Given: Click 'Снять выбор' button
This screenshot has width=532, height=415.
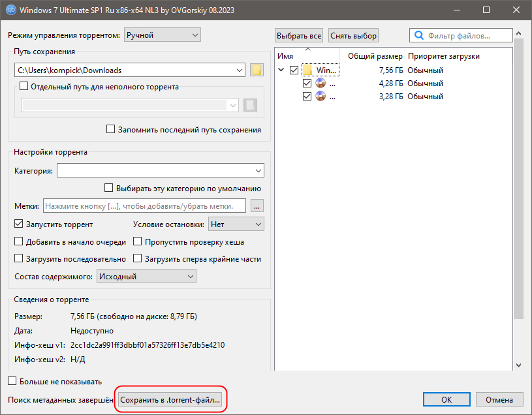Looking at the screenshot, I should coord(353,36).
